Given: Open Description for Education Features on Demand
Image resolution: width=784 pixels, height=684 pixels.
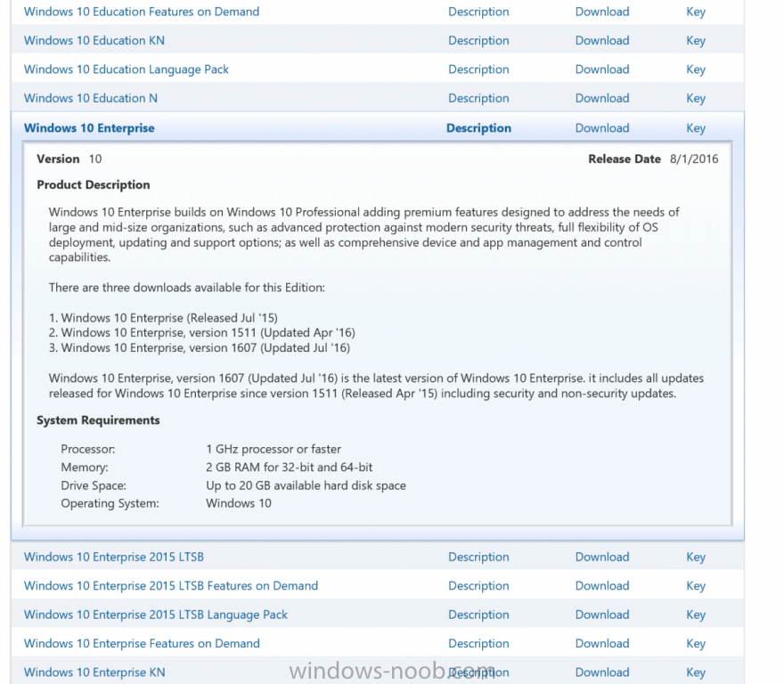Looking at the screenshot, I should point(478,12).
